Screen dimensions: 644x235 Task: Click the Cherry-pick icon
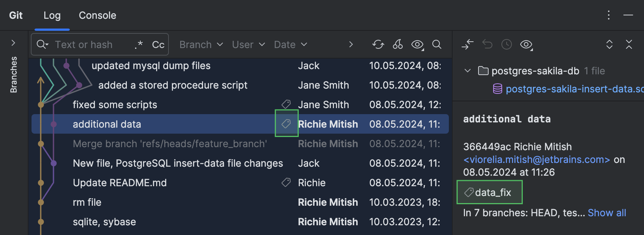click(398, 44)
